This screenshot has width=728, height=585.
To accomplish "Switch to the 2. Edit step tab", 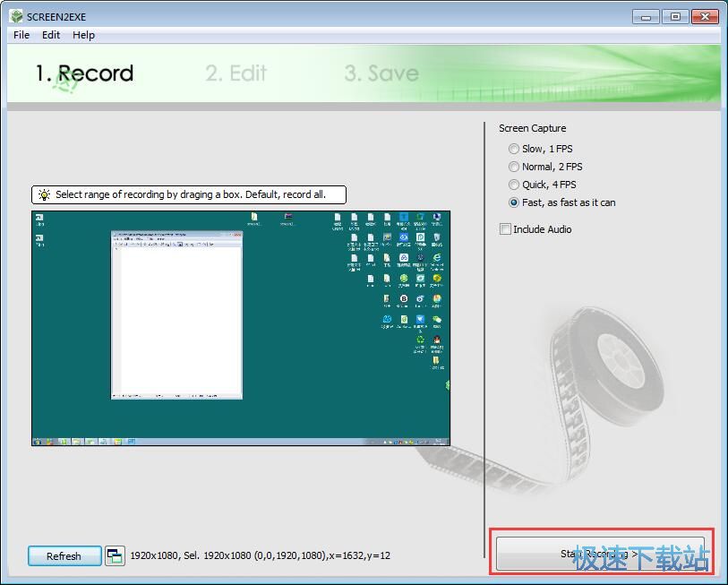I will 235,73.
